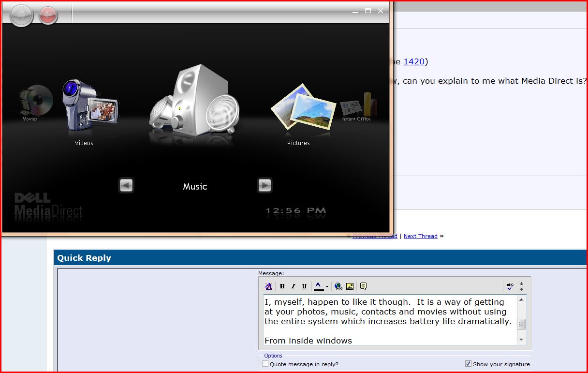Viewport: 588px width, 373px height.
Task: Click the Remove Text Formatting icon
Action: pyautogui.click(x=268, y=286)
